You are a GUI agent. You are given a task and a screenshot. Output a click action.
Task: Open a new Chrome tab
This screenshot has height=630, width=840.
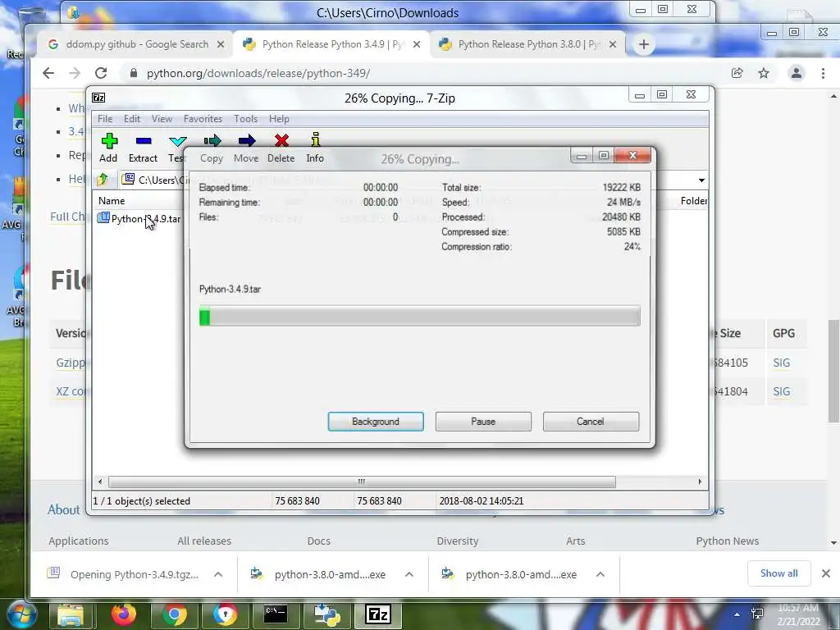(644, 44)
